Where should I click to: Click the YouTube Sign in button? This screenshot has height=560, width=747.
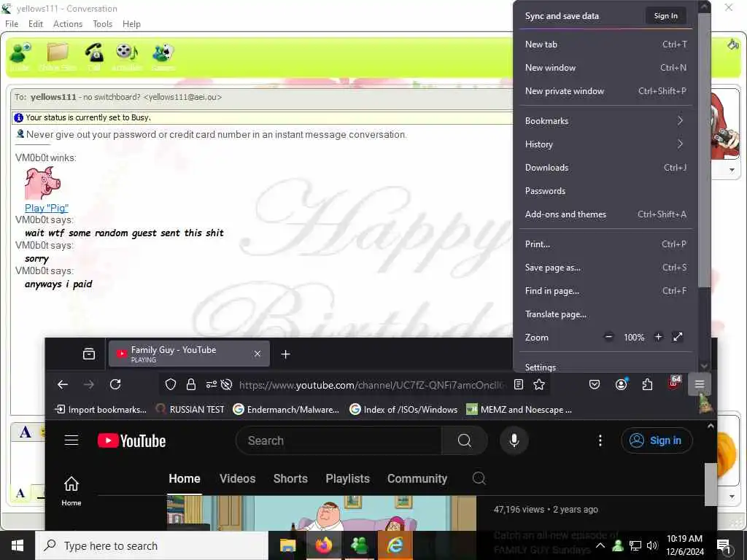[657, 440]
